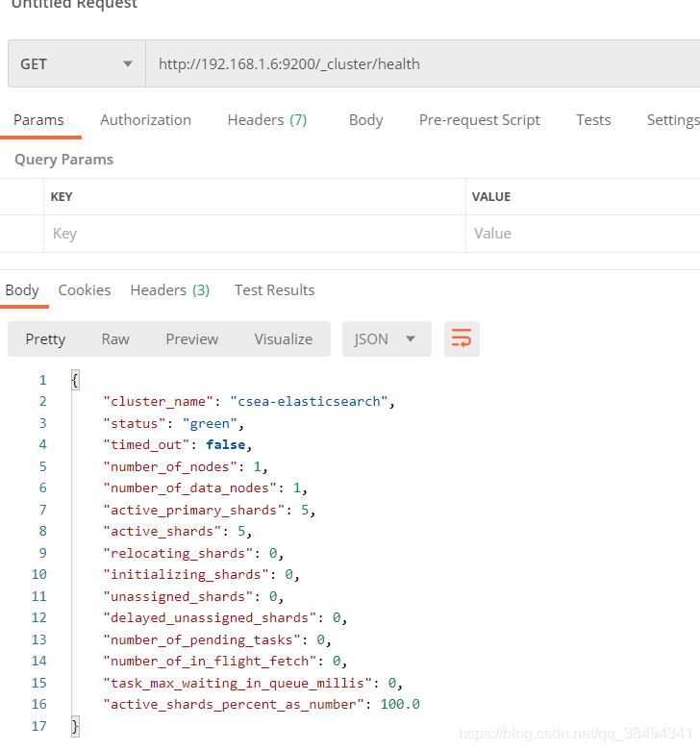Select the Pretty response view
The image size is (700, 751).
tap(45, 338)
